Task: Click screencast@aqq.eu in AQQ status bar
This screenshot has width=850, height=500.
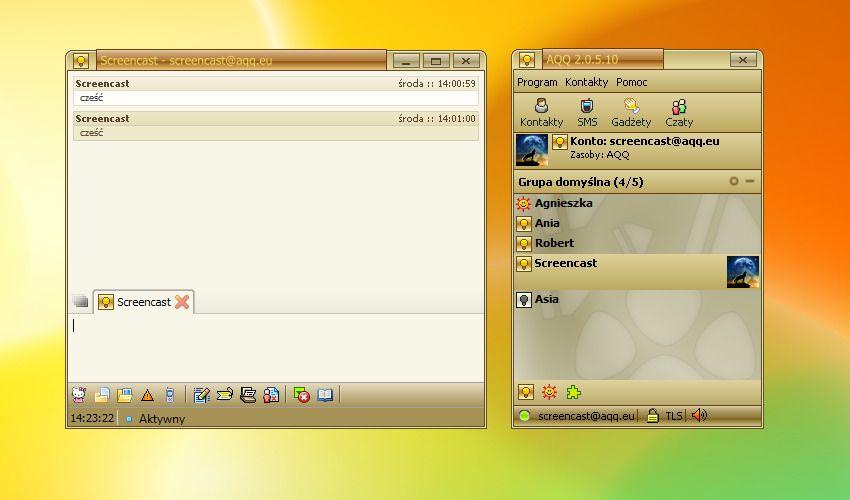Action: [586, 416]
